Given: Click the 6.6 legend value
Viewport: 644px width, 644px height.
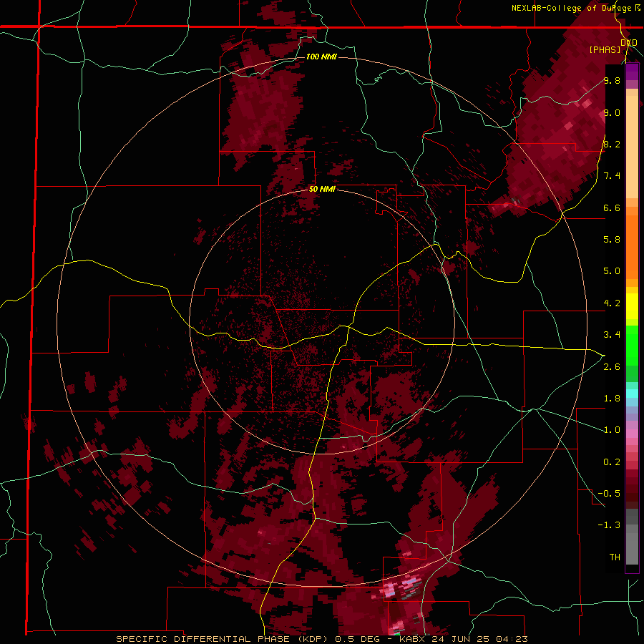Looking at the screenshot, I should (612, 208).
